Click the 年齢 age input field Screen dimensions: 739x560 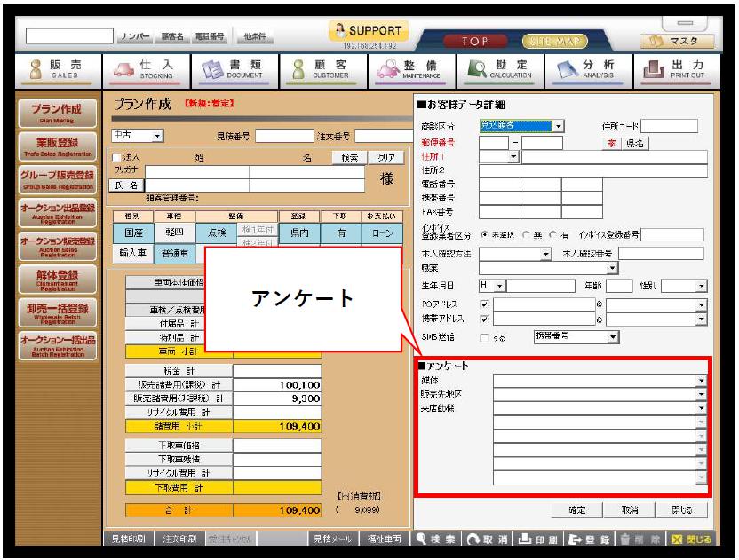pos(619,286)
